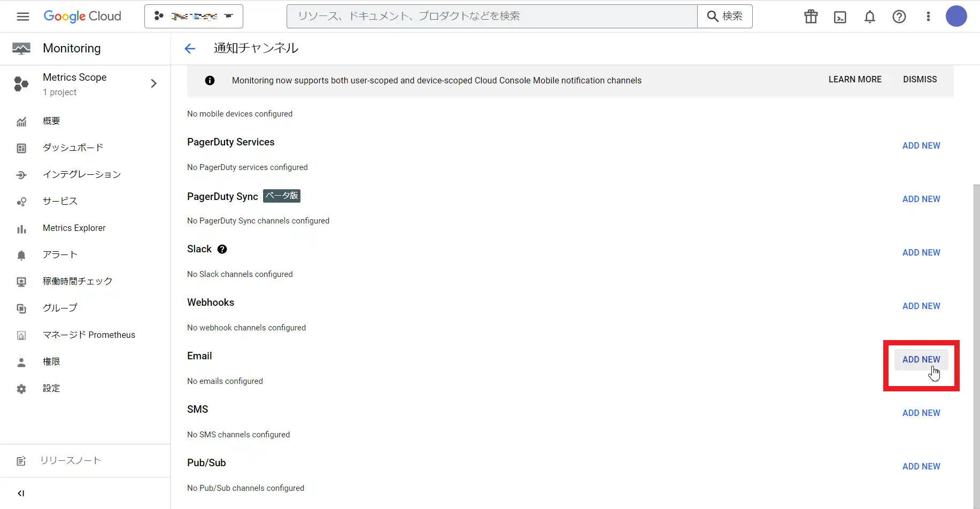The width and height of the screenshot is (980, 509).
Task: Add new Pub/Sub channel
Action: pos(921,466)
